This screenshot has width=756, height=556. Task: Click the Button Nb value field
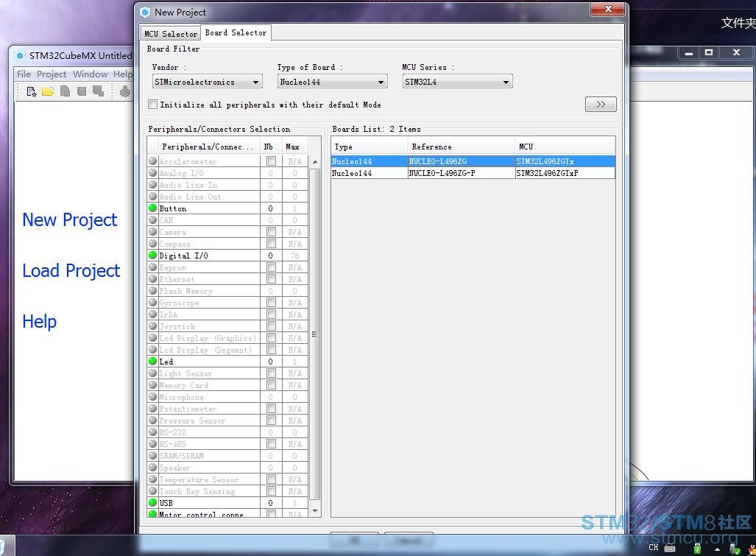pyautogui.click(x=270, y=208)
